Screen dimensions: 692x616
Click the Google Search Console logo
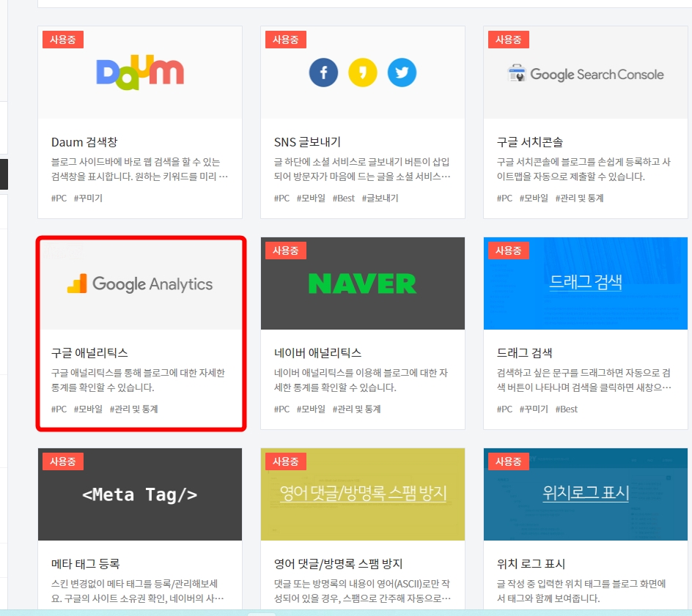point(586,74)
